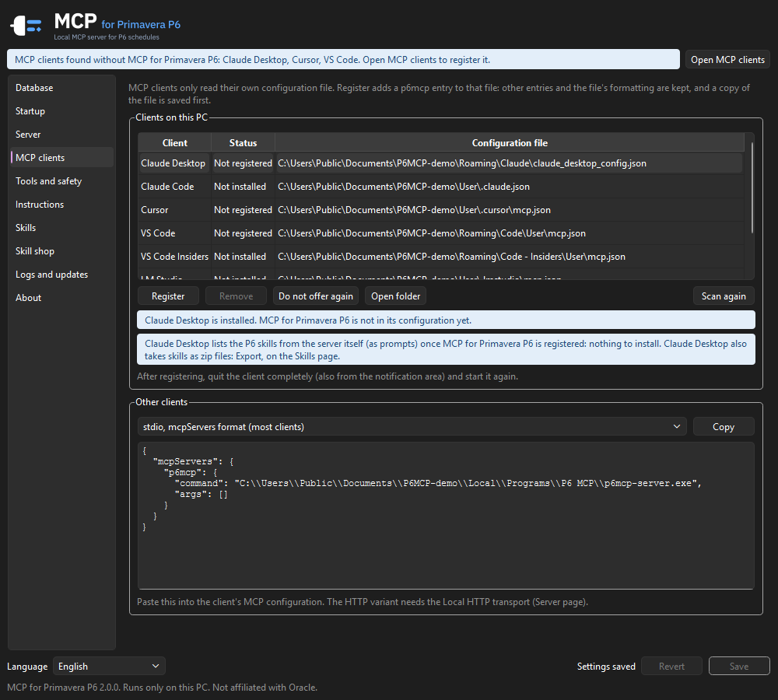Click the .cursor\mcp.json path cell
Viewport: 778px width, 700px height.
(509, 210)
